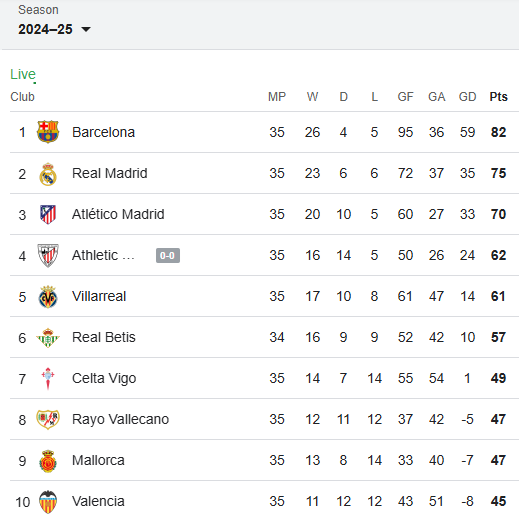
Task: Click the Live indicator label
Action: (x=23, y=74)
